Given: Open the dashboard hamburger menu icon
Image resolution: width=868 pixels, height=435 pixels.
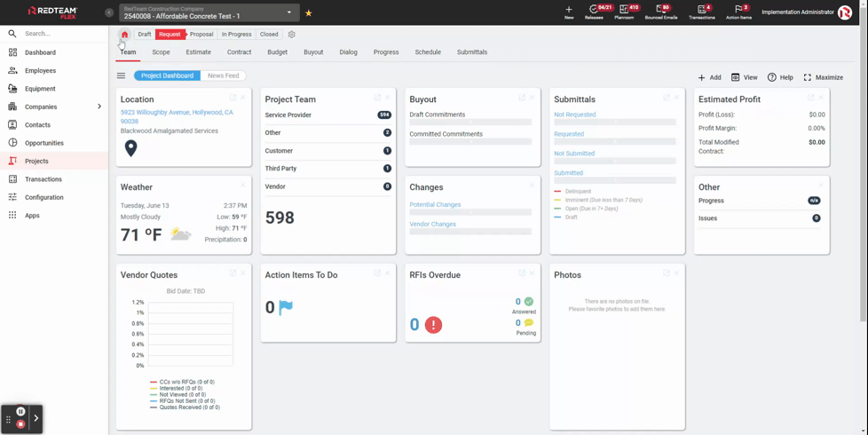Looking at the screenshot, I should point(121,75).
